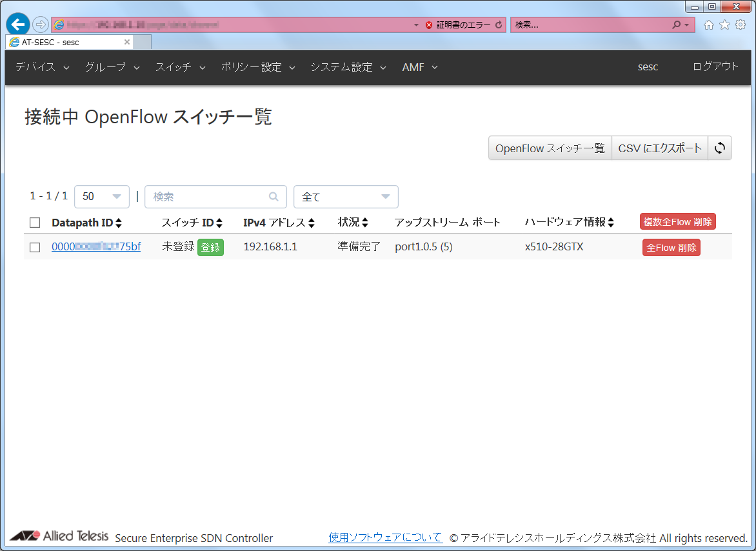Click CSV にエクスポート button
This screenshot has width=756, height=551.
(660, 148)
